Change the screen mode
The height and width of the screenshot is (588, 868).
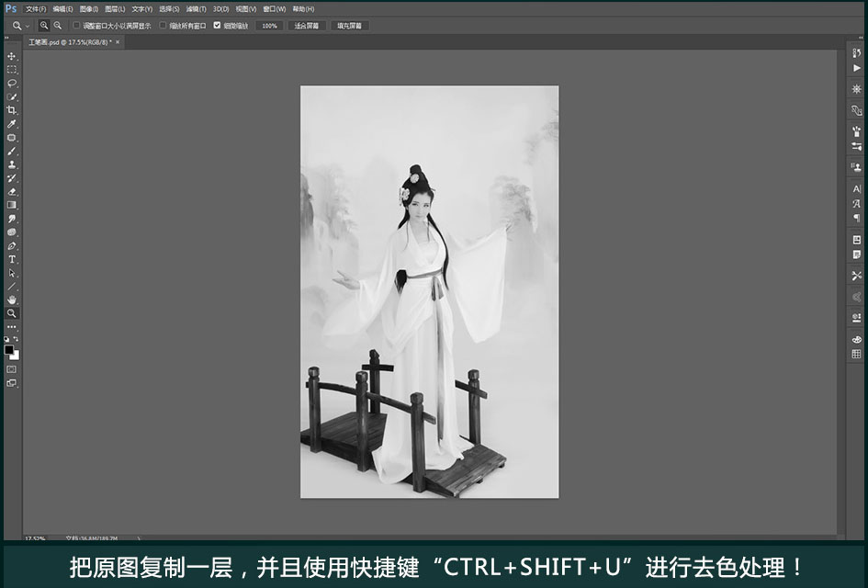12,383
